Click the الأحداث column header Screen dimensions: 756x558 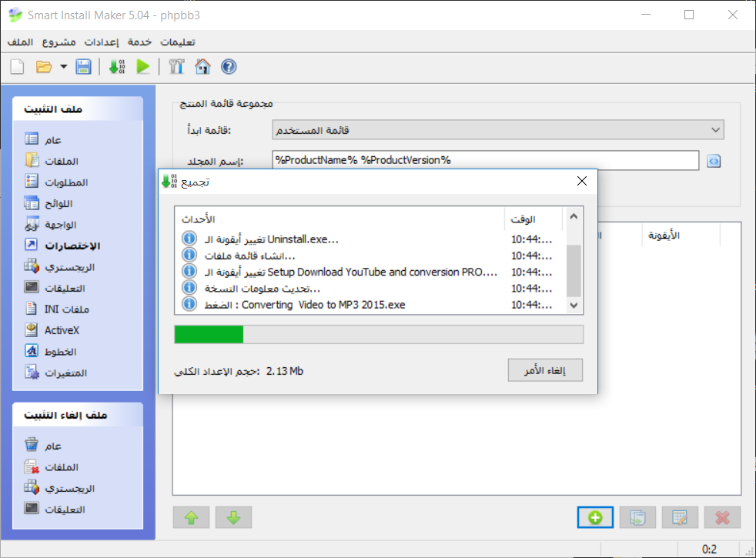pyautogui.click(x=340, y=219)
